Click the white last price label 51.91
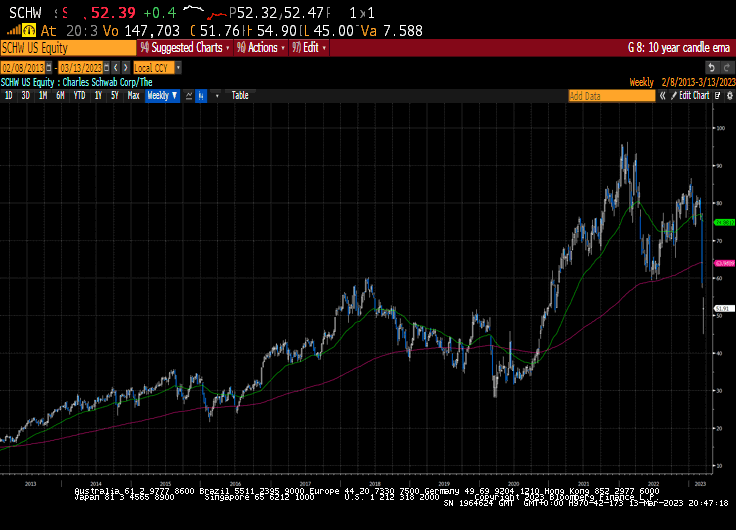The height and width of the screenshot is (530, 736). (x=724, y=308)
